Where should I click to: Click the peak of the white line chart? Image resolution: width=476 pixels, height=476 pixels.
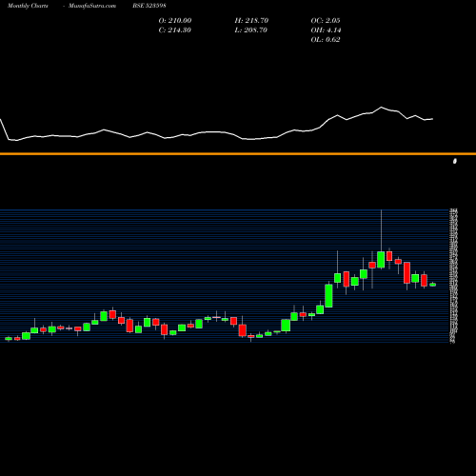coord(382,108)
